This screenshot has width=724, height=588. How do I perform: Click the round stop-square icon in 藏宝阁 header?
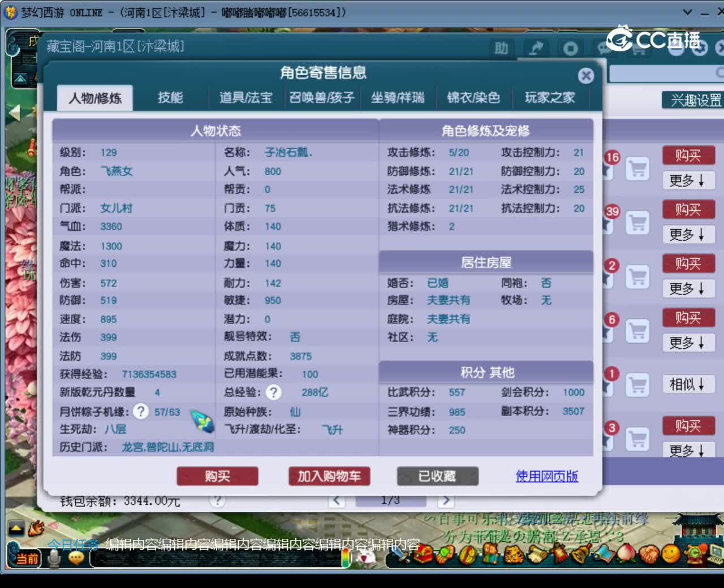click(571, 49)
